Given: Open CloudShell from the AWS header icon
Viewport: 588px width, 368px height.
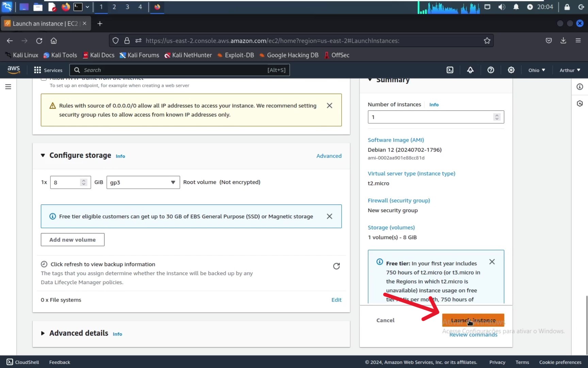Looking at the screenshot, I should coord(450,70).
